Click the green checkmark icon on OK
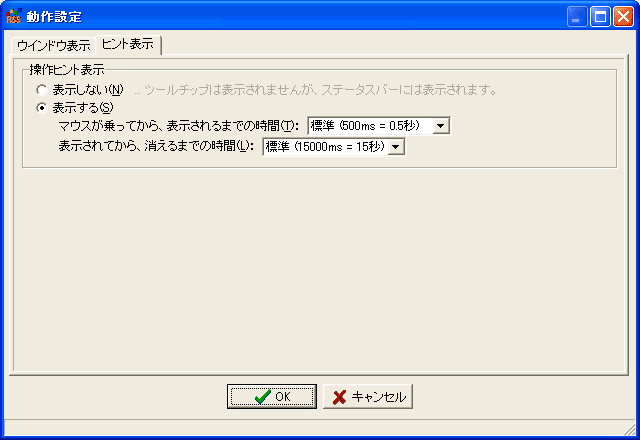Image resolution: width=640 pixels, height=440 pixels. pos(262,396)
